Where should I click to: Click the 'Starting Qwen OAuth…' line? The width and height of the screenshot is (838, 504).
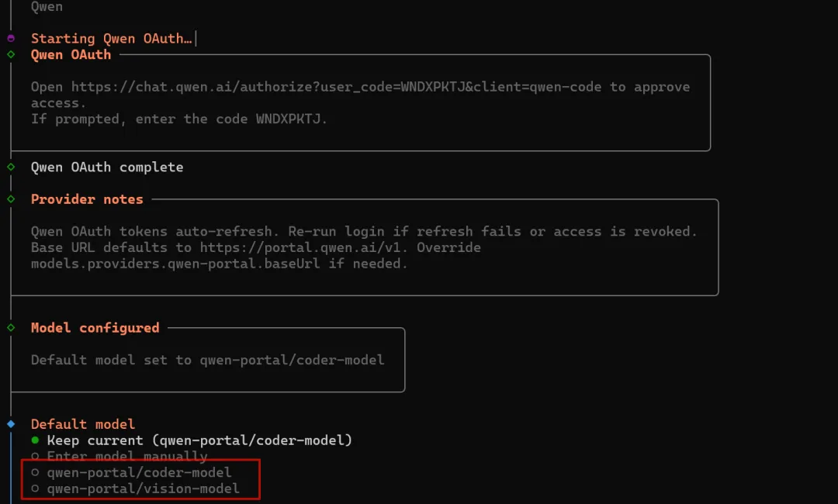[111, 39]
